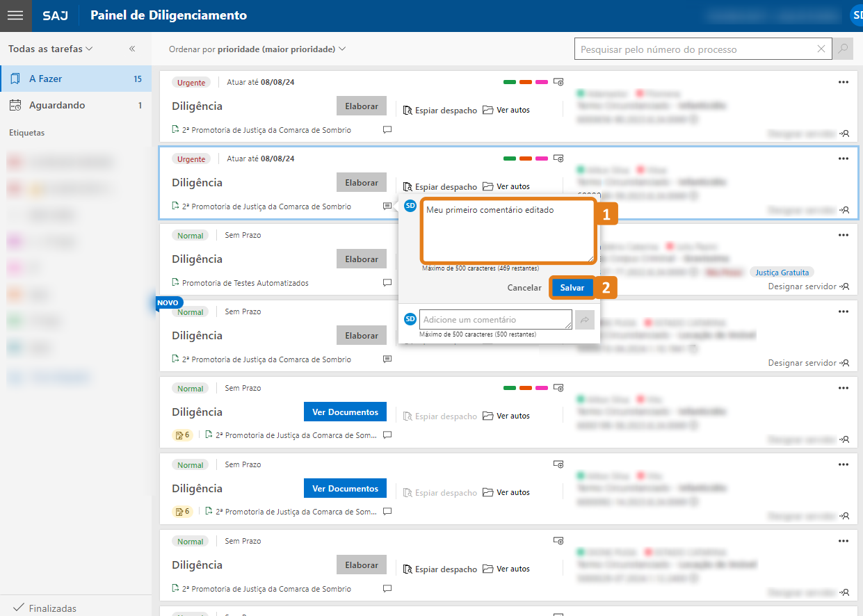Screen dimensions: 863x616
Task: Click send arrow beside new comment field
Action: tap(585, 320)
